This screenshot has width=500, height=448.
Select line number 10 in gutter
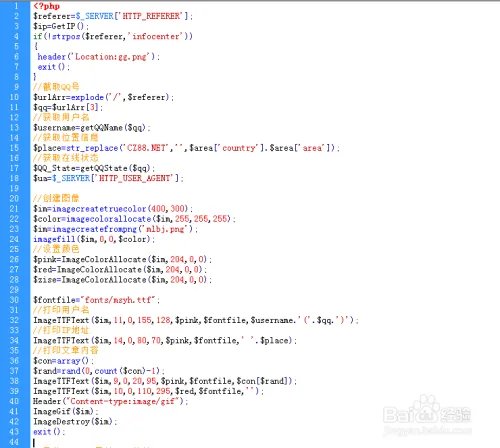pyautogui.click(x=14, y=97)
